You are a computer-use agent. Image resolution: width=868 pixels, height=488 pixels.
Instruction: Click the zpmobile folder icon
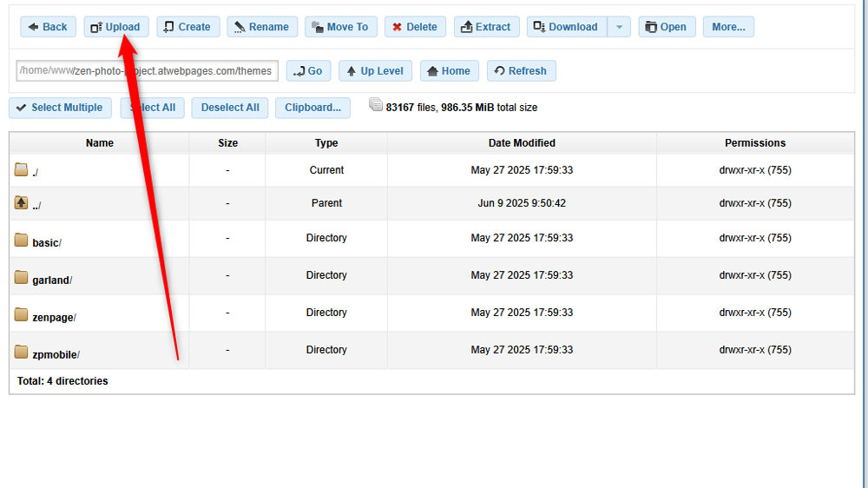22,352
